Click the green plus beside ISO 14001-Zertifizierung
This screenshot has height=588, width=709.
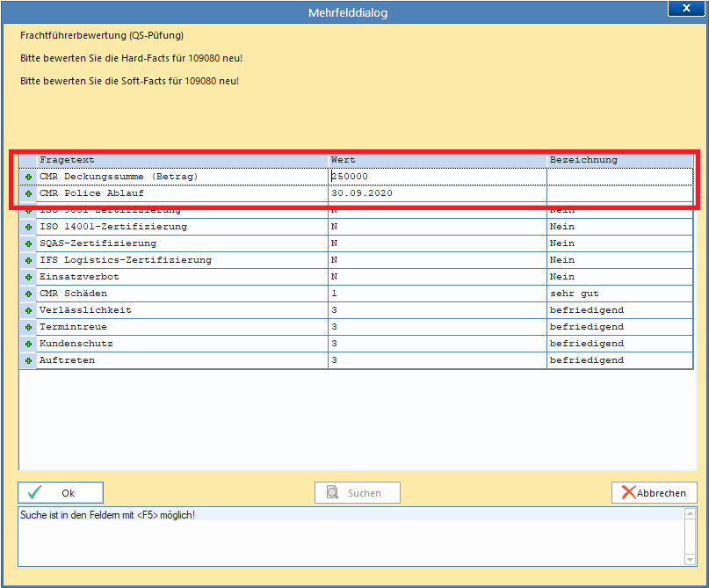(28, 227)
